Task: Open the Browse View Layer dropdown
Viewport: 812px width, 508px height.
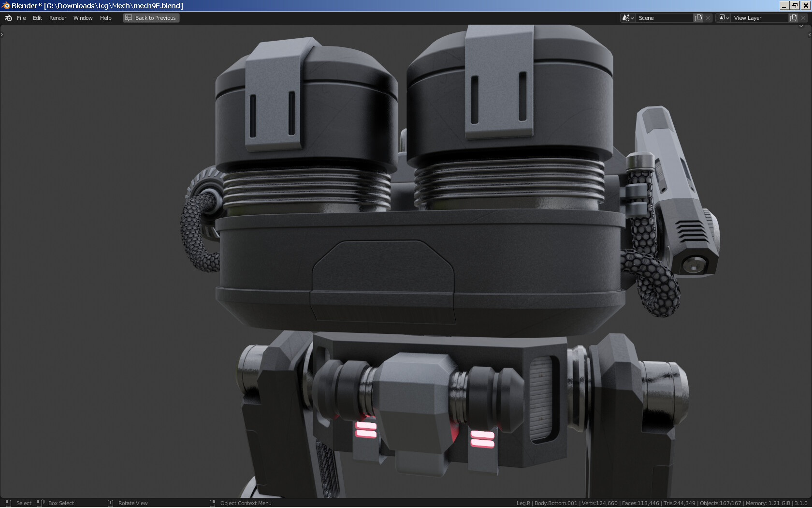Action: coord(727,18)
